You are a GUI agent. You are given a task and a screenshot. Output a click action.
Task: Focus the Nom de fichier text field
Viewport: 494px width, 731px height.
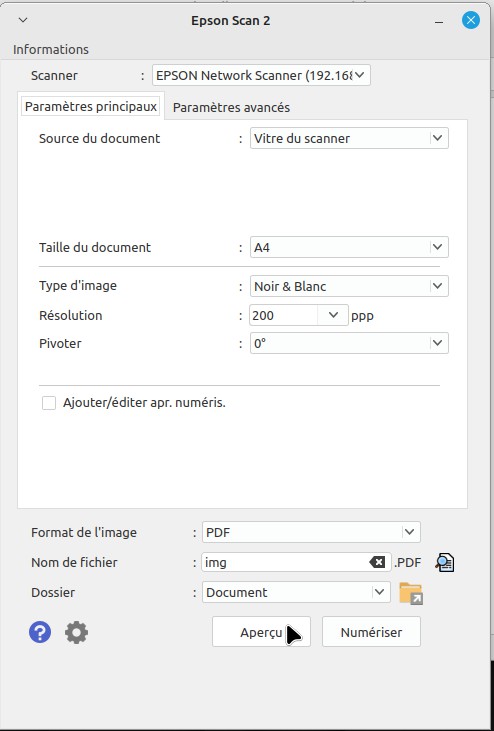[296, 562]
